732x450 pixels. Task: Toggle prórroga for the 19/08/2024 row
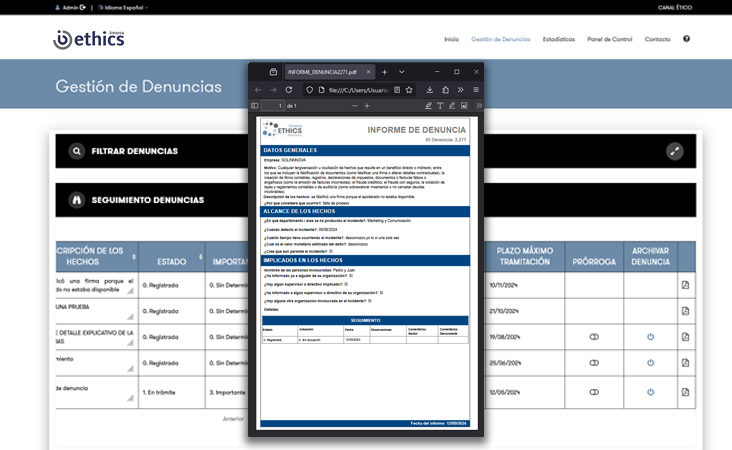[593, 336]
